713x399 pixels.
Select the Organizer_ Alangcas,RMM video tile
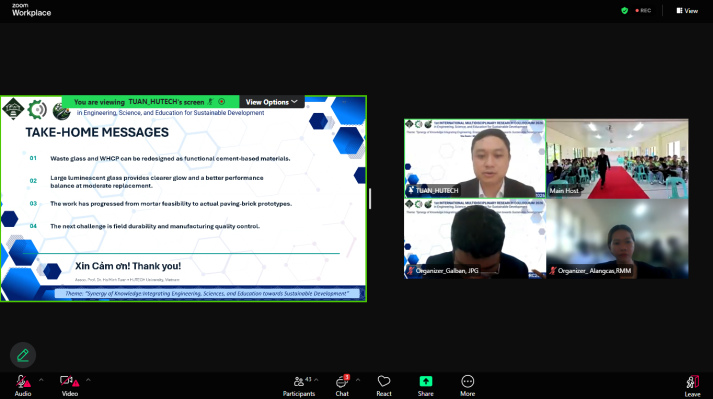pyautogui.click(x=617, y=239)
